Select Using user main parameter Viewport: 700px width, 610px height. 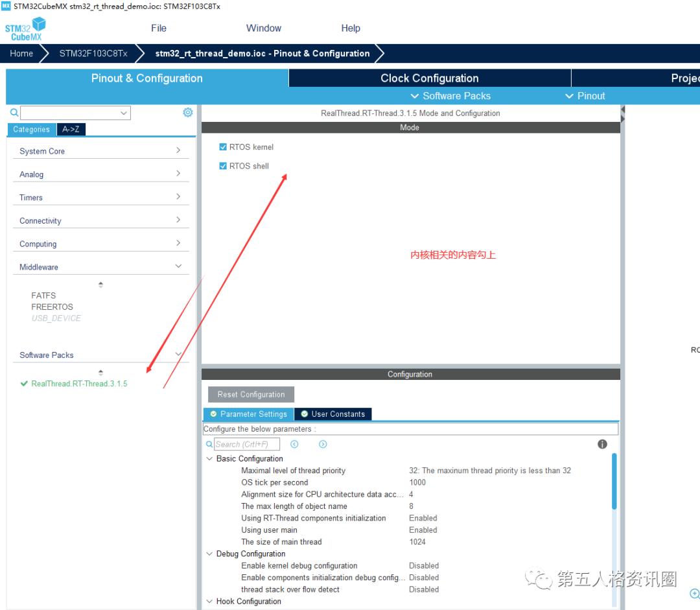pos(269,530)
